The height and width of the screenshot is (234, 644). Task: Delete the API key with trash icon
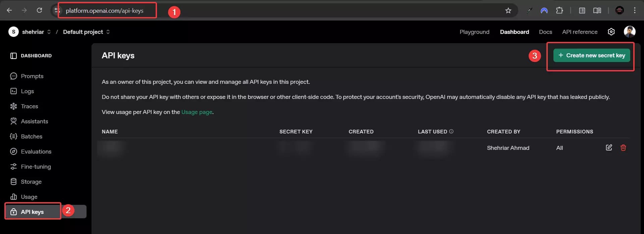pyautogui.click(x=623, y=148)
